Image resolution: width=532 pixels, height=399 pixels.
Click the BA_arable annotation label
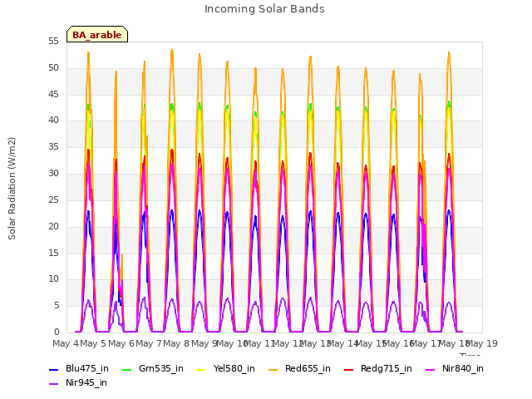[x=97, y=35]
